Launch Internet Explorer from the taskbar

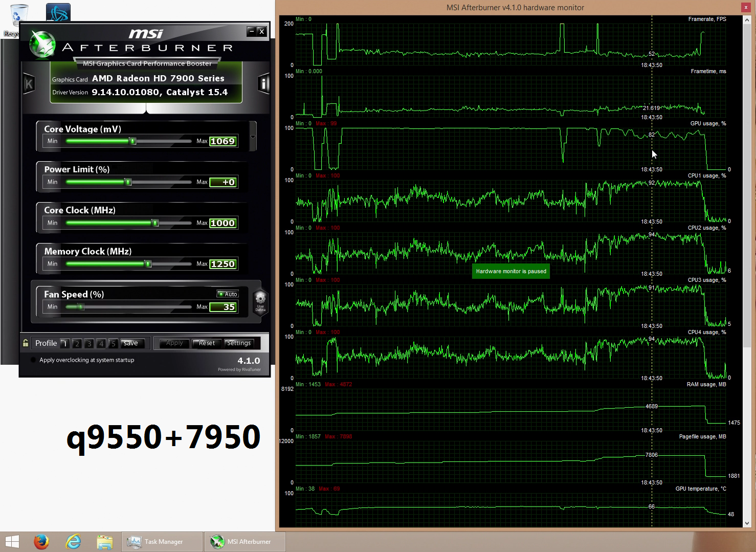pos(73,542)
